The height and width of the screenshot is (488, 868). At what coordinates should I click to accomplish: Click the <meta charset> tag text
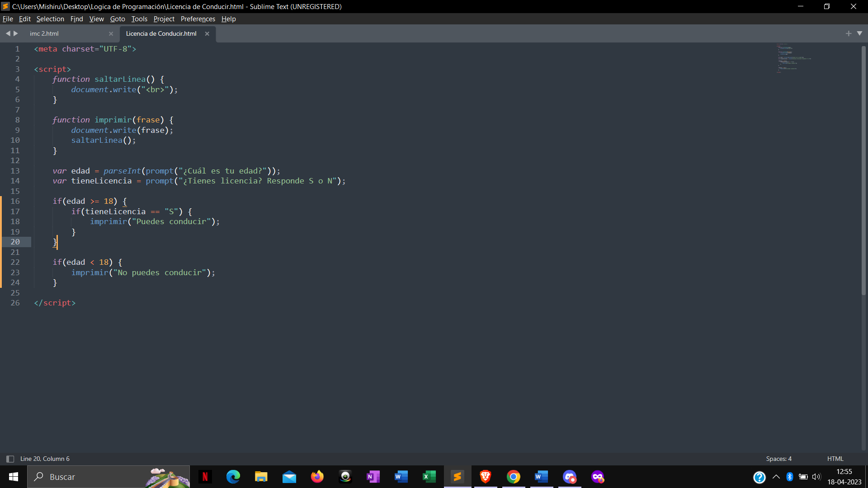pos(85,49)
